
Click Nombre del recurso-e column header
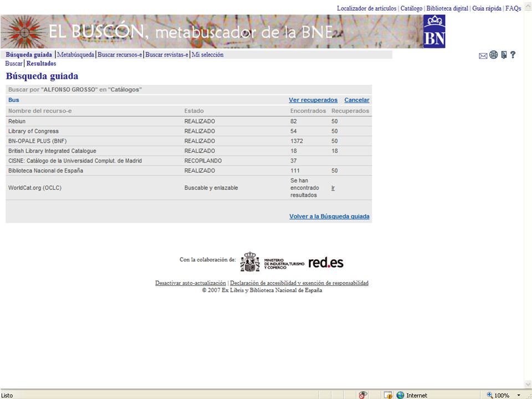(40, 111)
